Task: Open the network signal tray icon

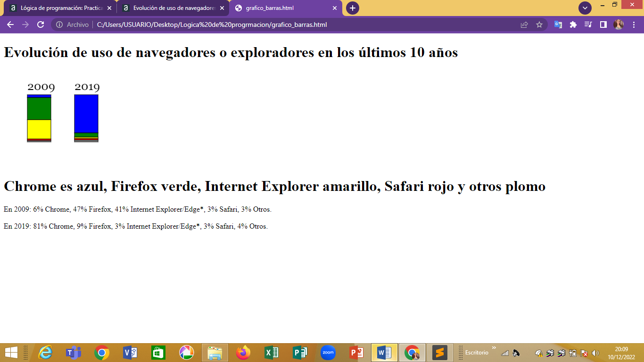Action: [505, 353]
